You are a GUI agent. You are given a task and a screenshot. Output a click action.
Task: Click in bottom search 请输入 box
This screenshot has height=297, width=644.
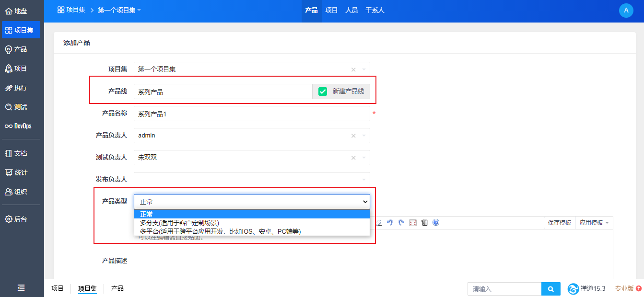pos(504,289)
